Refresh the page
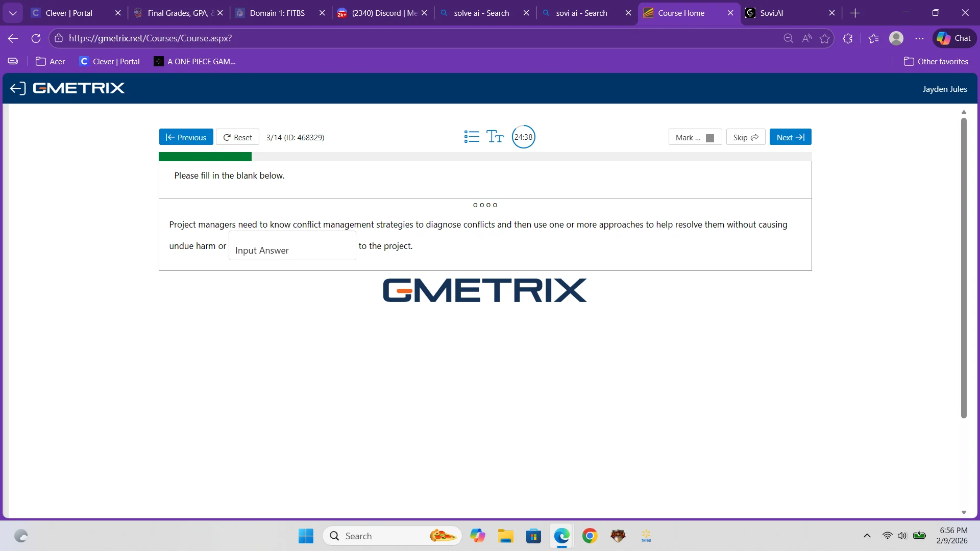 tap(36, 38)
